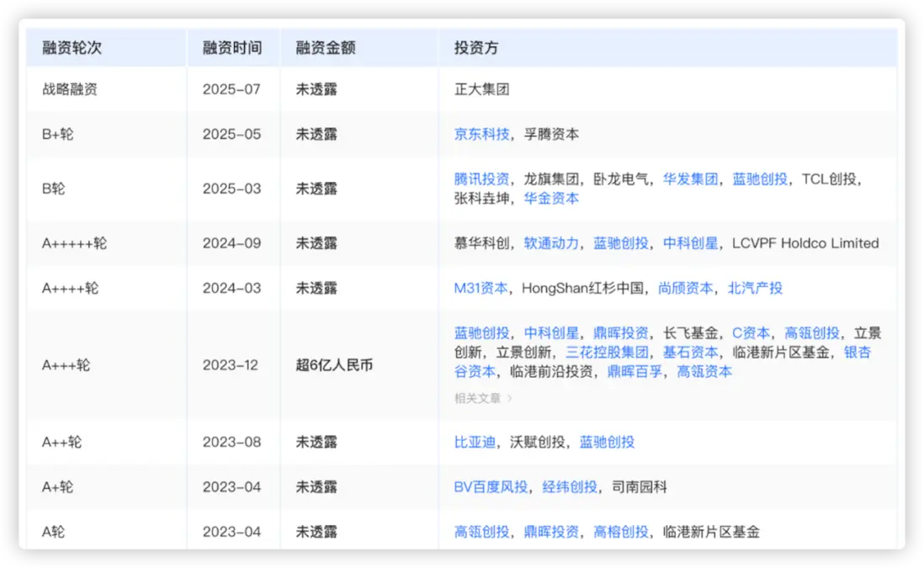The image size is (924, 568).
Task: Open 蓝驰创投 link in the A+++++轮 row
Action: (620, 243)
